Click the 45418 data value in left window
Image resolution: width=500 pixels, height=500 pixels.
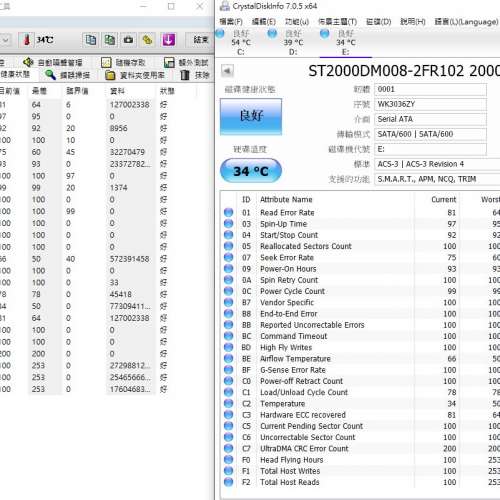pos(120,294)
